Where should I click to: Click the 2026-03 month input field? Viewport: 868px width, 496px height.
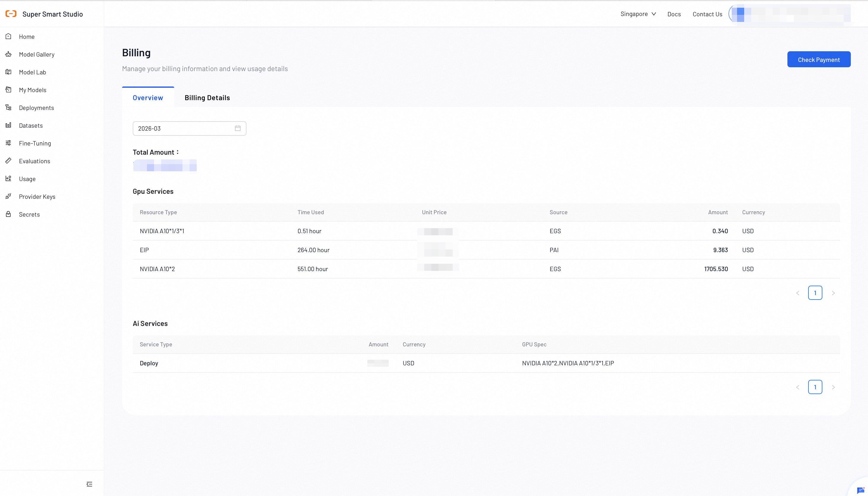point(189,128)
